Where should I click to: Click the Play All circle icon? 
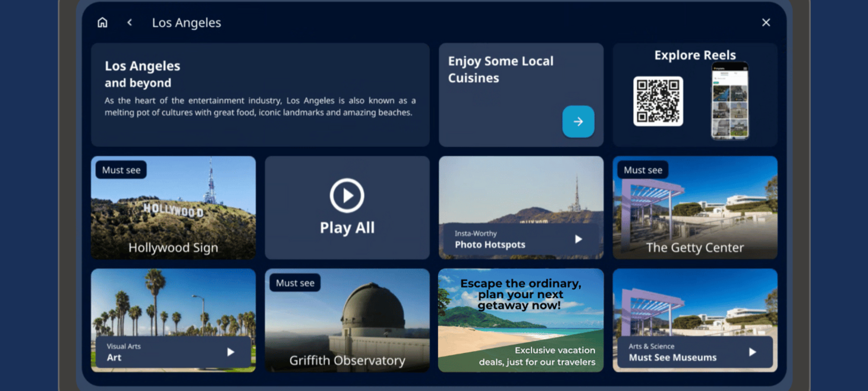347,195
